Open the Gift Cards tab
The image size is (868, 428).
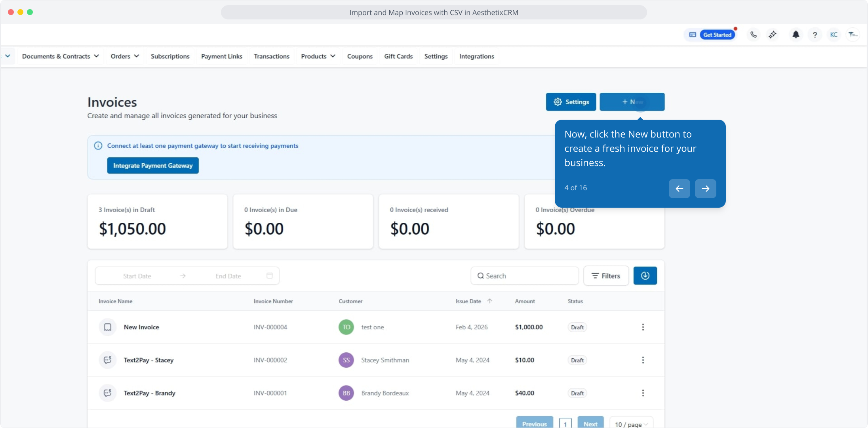398,56
